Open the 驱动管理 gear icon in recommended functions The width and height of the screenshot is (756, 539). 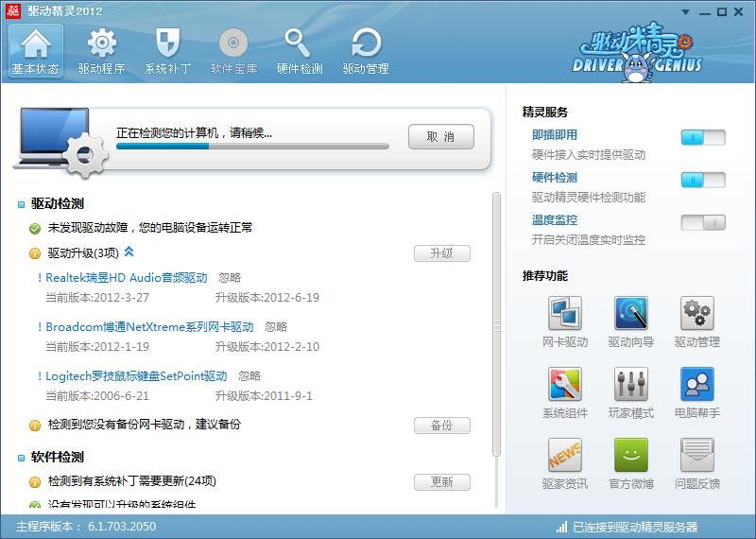point(696,314)
